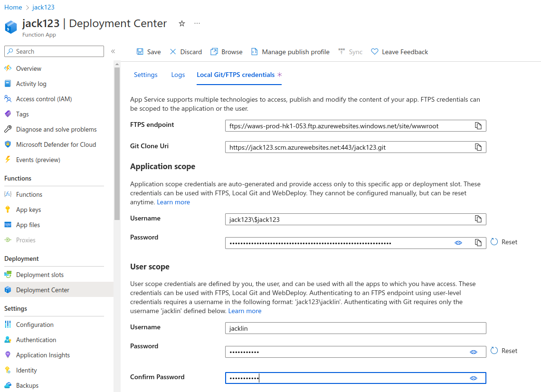Open jack123 breadcrumb link

pos(43,7)
